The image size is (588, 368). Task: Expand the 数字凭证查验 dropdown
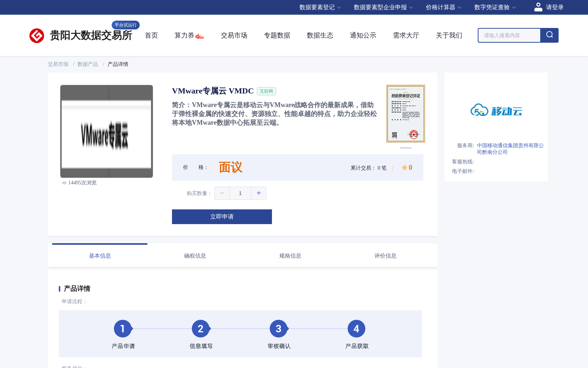pyautogui.click(x=495, y=7)
